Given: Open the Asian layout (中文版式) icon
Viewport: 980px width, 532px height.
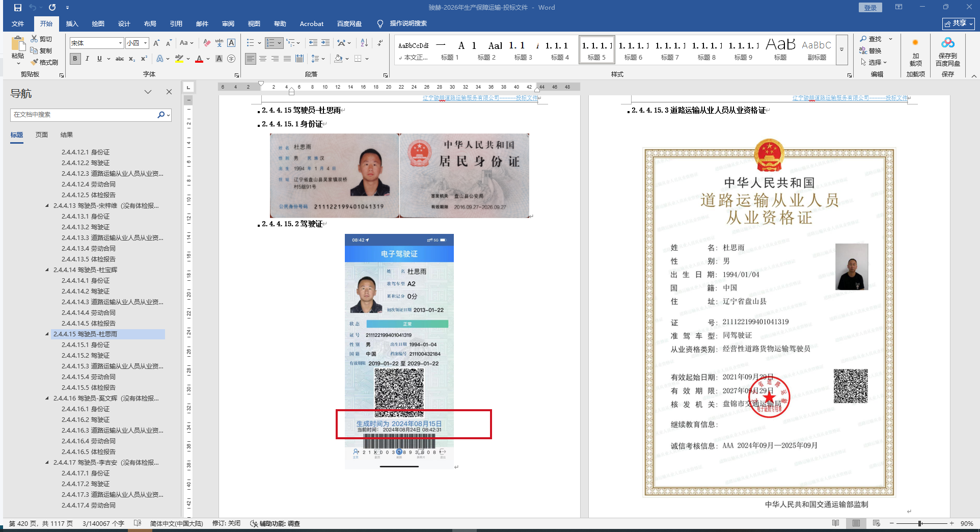Looking at the screenshot, I should point(341,43).
